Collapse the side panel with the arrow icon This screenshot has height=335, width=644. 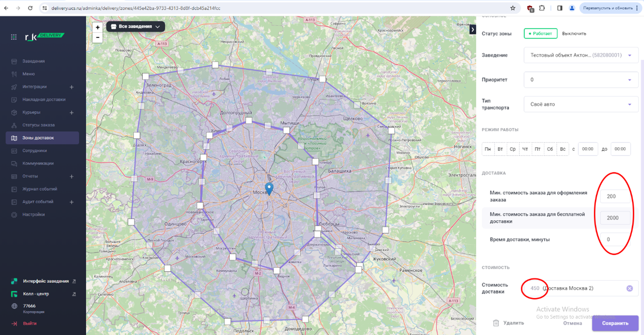(x=473, y=29)
